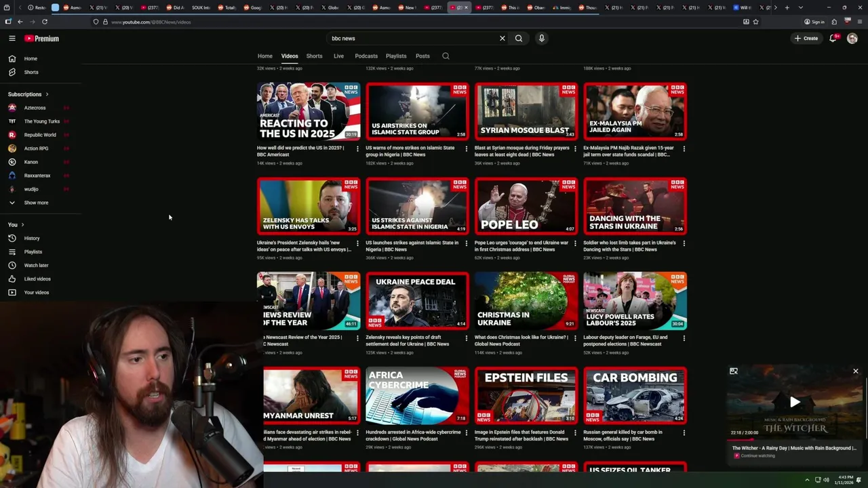The height and width of the screenshot is (488, 868).
Task: Clear the search box with the X
Action: click(x=502, y=39)
